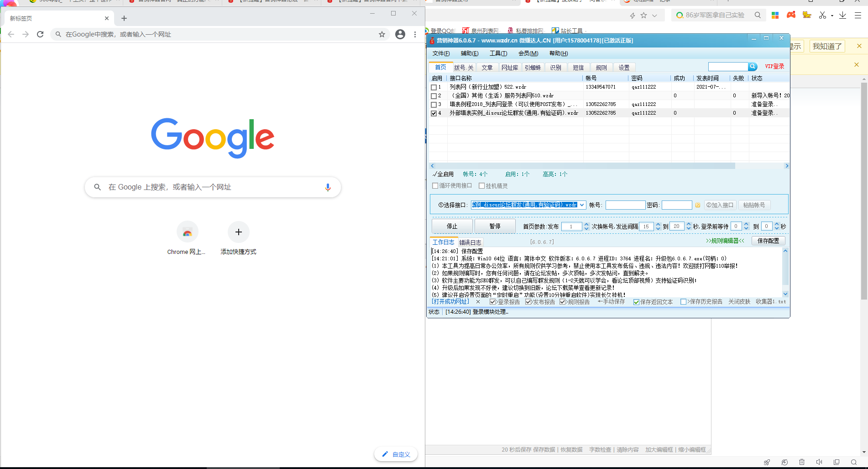Open downloads via the 360 browser download arrow icon

[842, 15]
